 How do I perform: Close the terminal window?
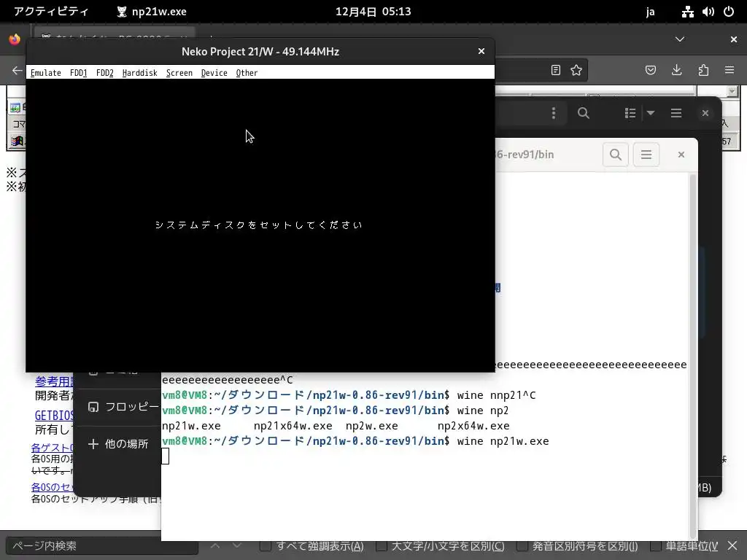click(681, 155)
